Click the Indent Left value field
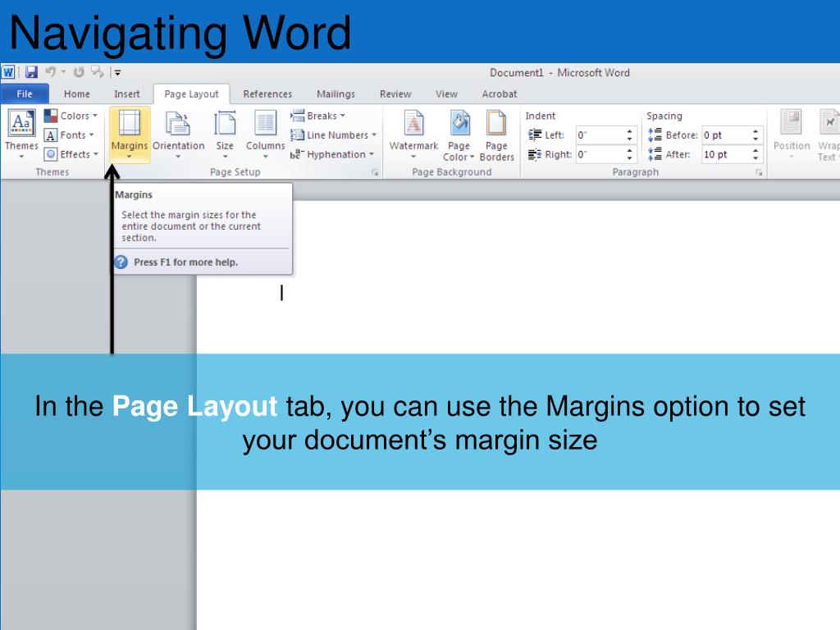The height and width of the screenshot is (630, 840). click(600, 135)
